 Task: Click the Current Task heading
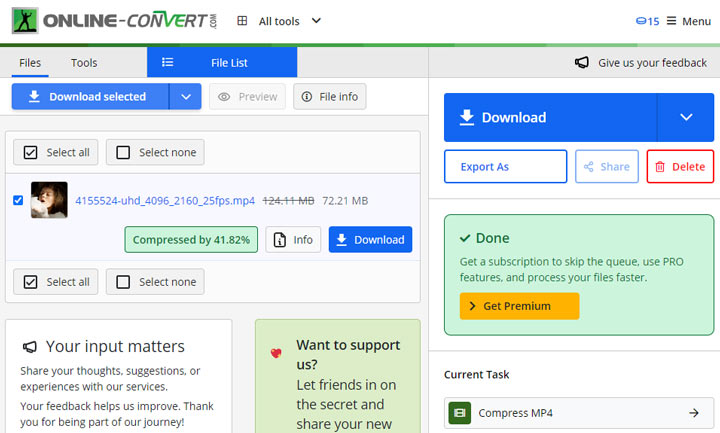point(476,375)
